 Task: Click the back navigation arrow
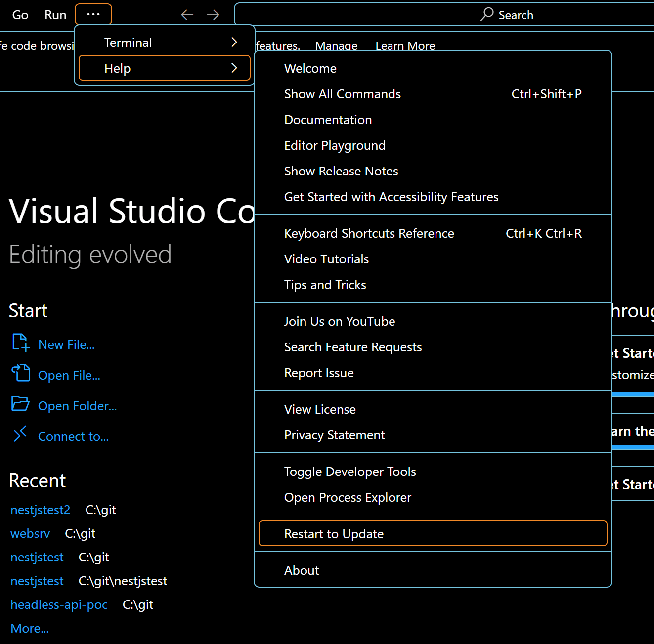tap(187, 15)
